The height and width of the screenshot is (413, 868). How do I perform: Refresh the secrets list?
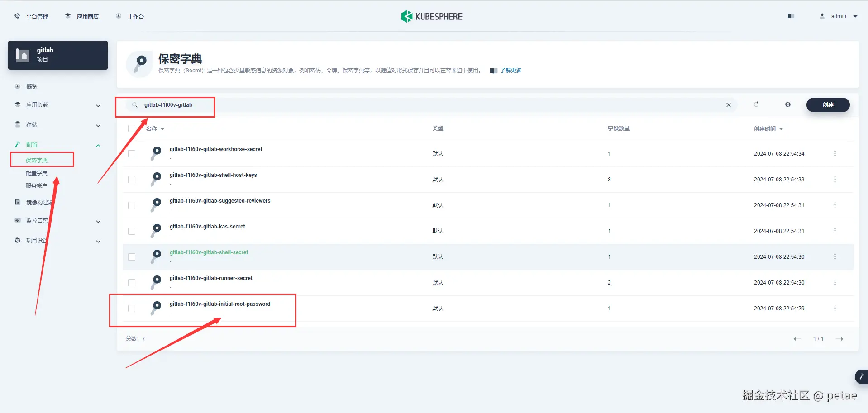(756, 104)
